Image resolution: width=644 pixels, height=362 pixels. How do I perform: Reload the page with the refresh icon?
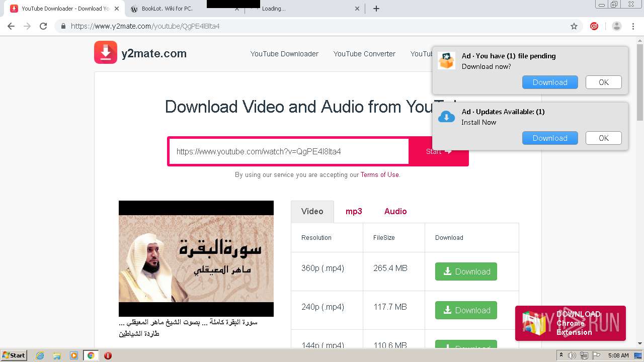point(43,26)
